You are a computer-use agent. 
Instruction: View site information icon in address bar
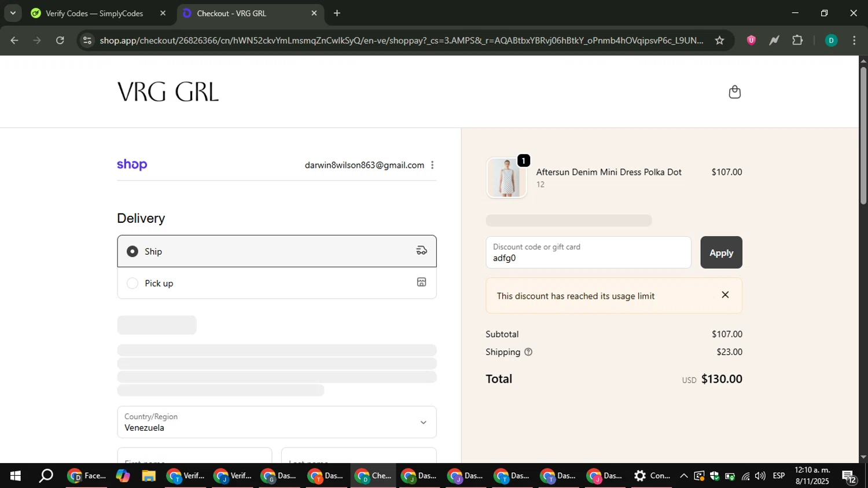(87, 41)
